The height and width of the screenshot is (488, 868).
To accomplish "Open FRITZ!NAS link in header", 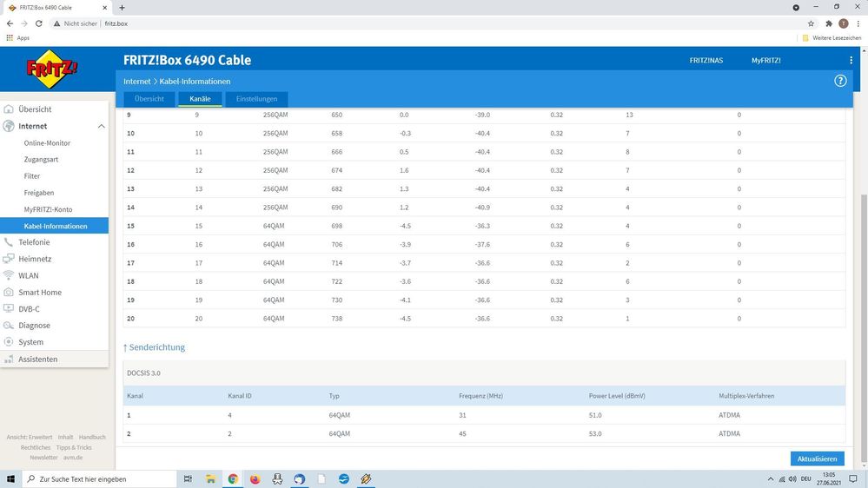I will (x=706, y=60).
